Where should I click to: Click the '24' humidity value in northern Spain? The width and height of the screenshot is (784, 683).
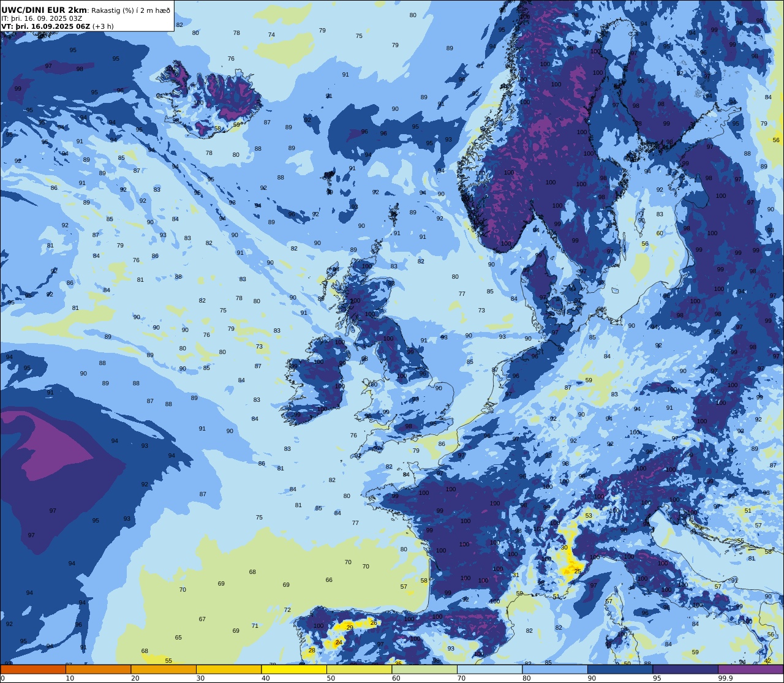339,643
